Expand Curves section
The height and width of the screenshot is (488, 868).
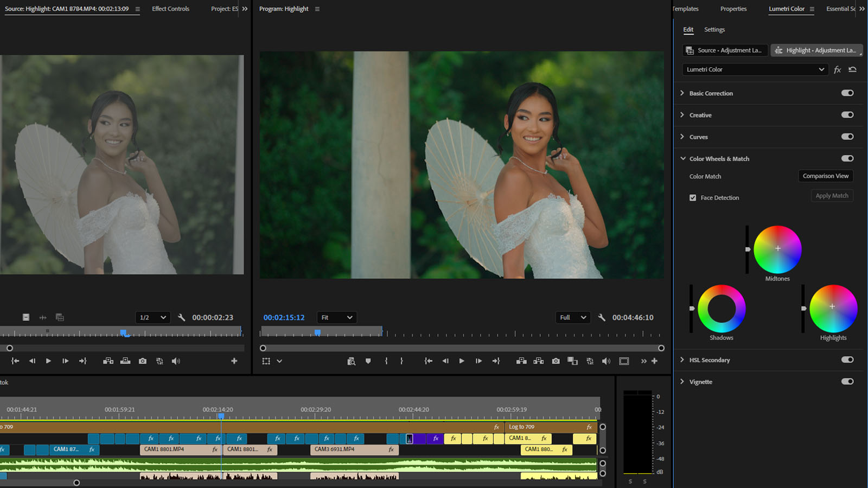682,137
